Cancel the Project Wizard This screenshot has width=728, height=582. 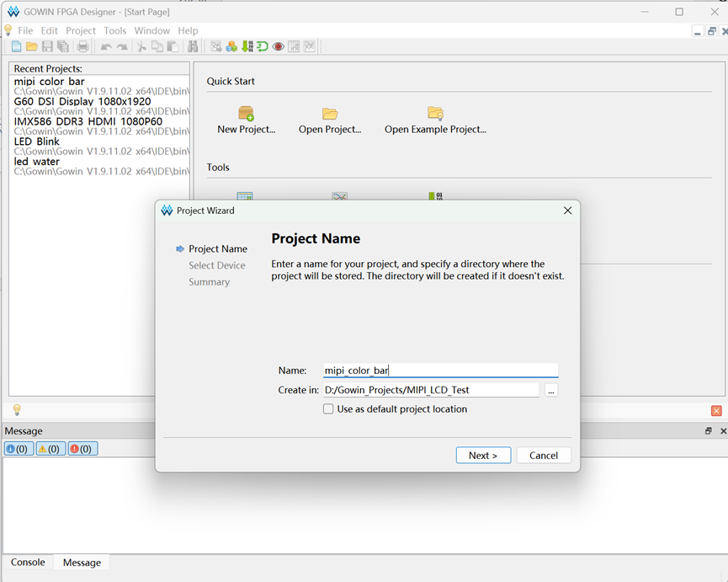click(544, 455)
